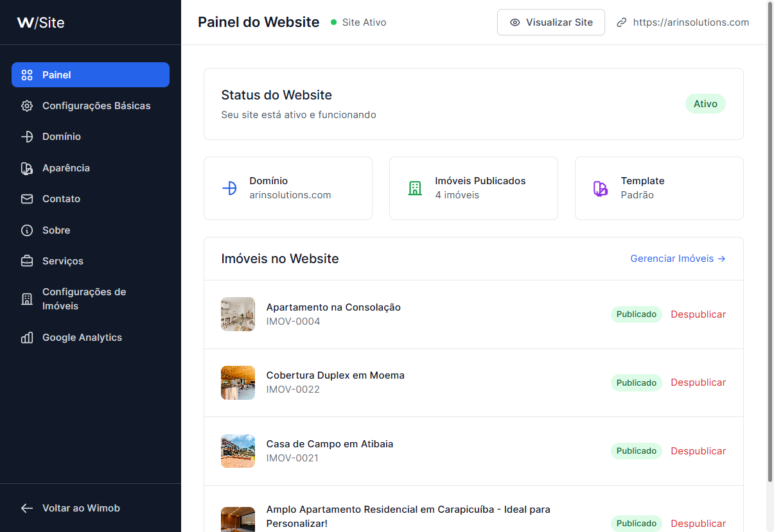Click the Sobre info circle icon
Image resolution: width=774 pixels, height=532 pixels.
click(x=27, y=230)
